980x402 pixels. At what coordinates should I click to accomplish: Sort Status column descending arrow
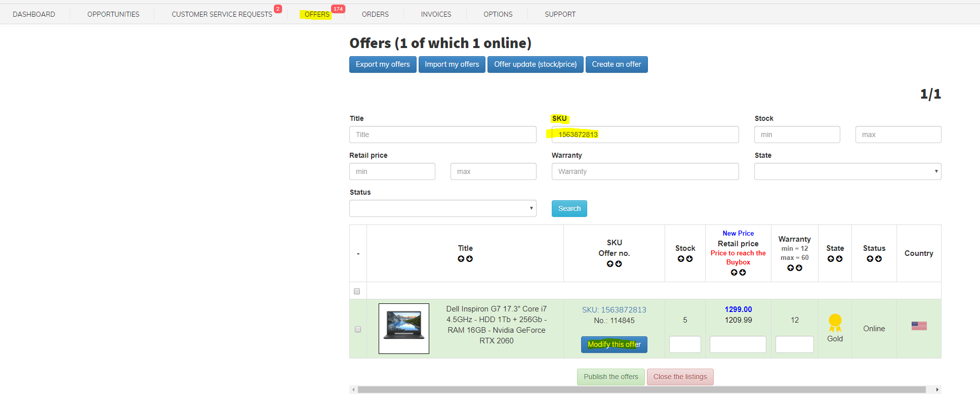coord(879,259)
